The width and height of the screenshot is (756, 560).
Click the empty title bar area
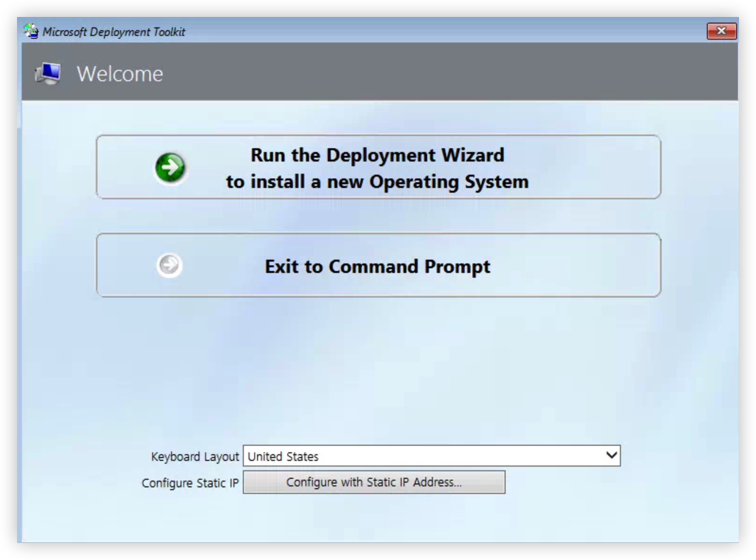(425, 31)
